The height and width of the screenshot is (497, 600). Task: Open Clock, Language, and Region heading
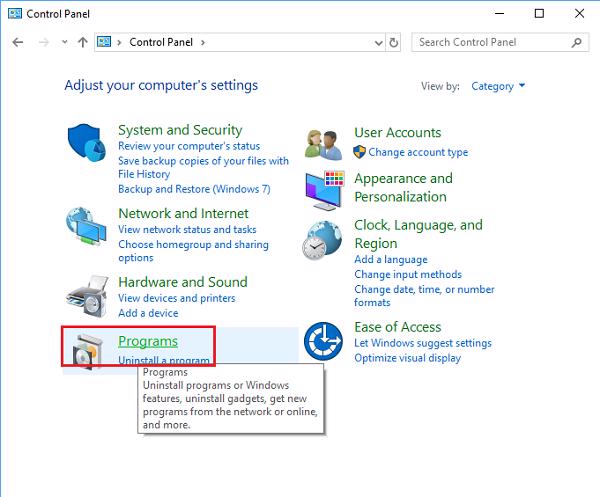tap(418, 234)
